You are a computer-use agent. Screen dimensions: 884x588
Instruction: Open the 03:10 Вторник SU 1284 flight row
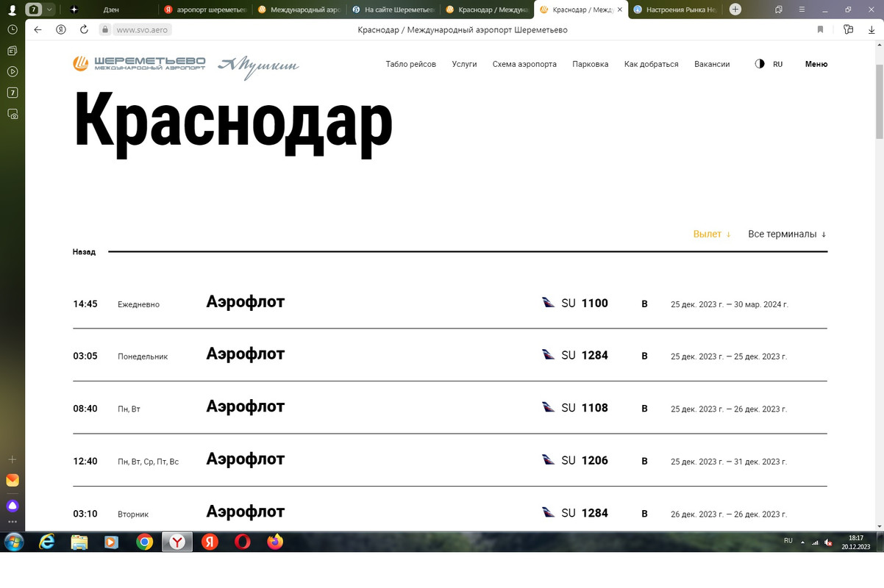point(450,509)
